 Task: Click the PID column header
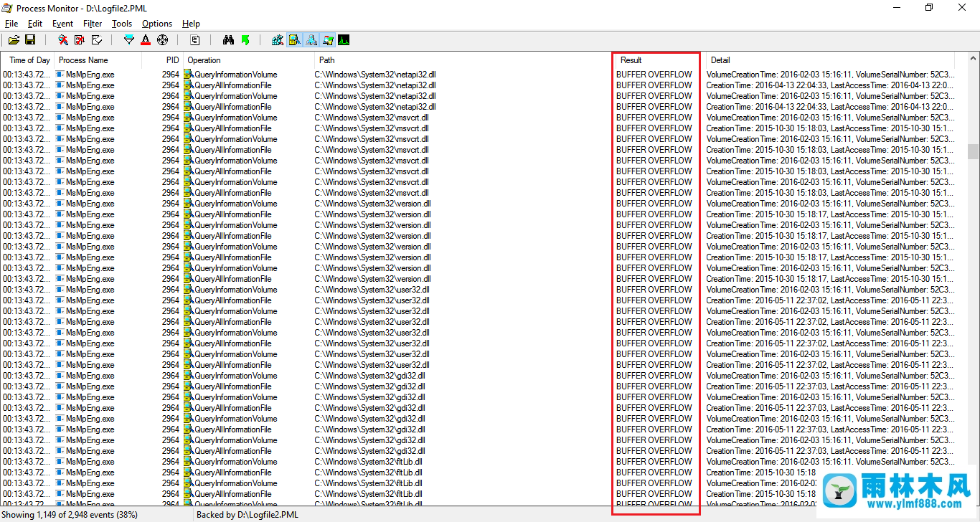(162, 60)
